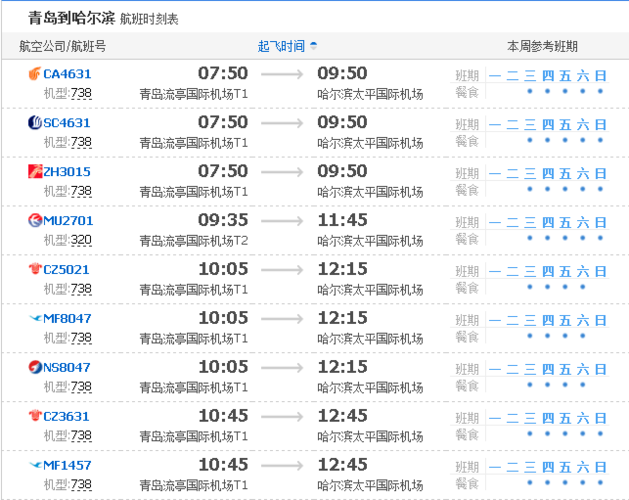Screen dimensions: 629x500
Task: Open flight MF1457 details
Action: (x=67, y=465)
